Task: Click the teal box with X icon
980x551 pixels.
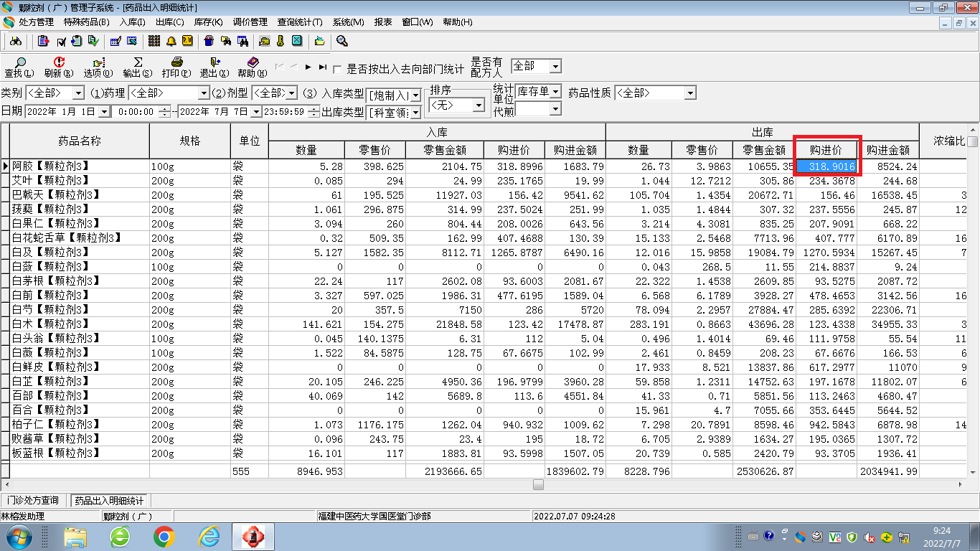Action: 297,41
